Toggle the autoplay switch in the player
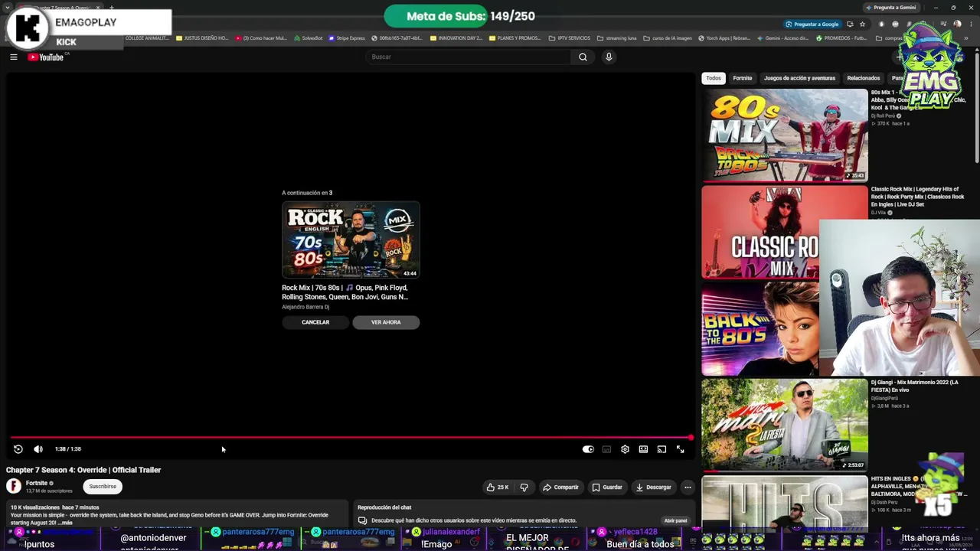 [588, 449]
